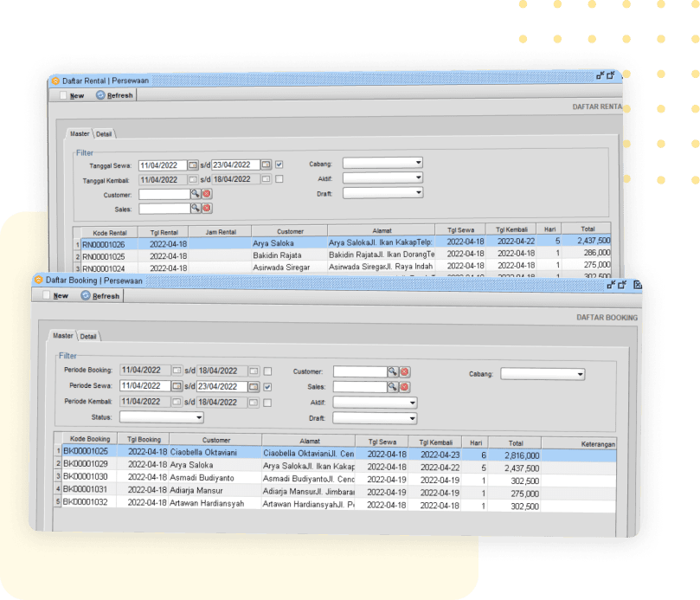The width and height of the screenshot is (700, 600).
Task: Open calendar for Periode Sewa end date
Action: (254, 387)
